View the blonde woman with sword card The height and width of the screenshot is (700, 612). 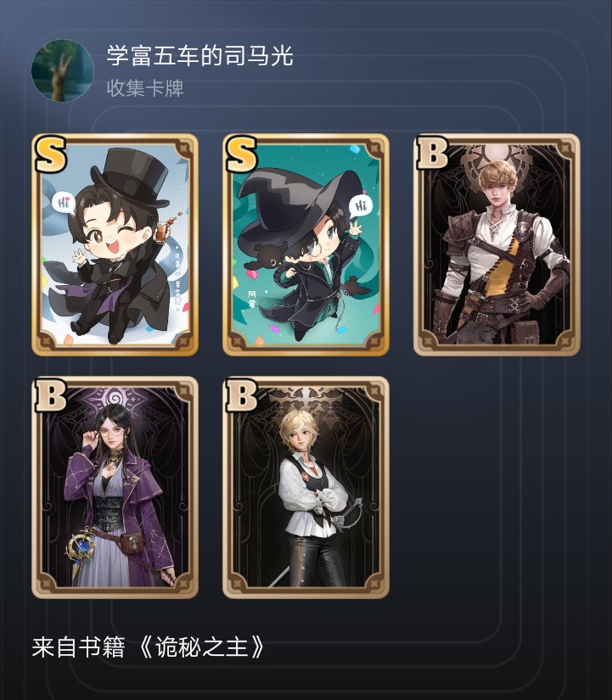pos(306,487)
